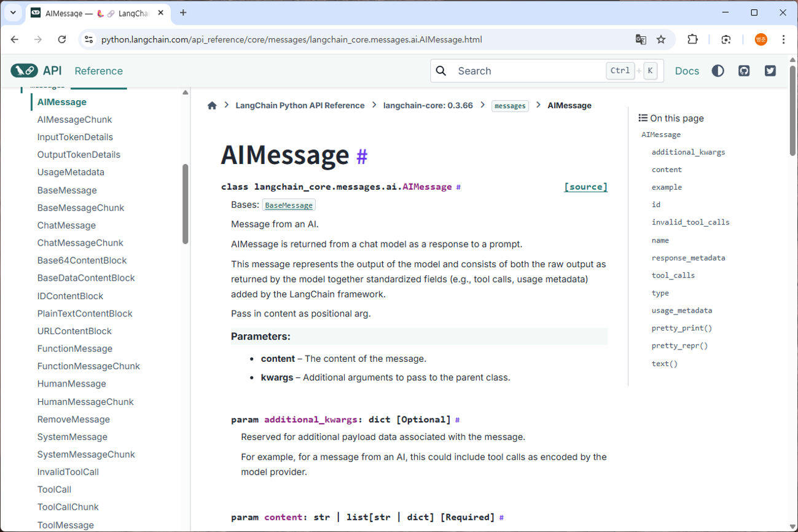Screen dimensions: 798x532
Task: Click the Reference link in header
Action: (99, 71)
